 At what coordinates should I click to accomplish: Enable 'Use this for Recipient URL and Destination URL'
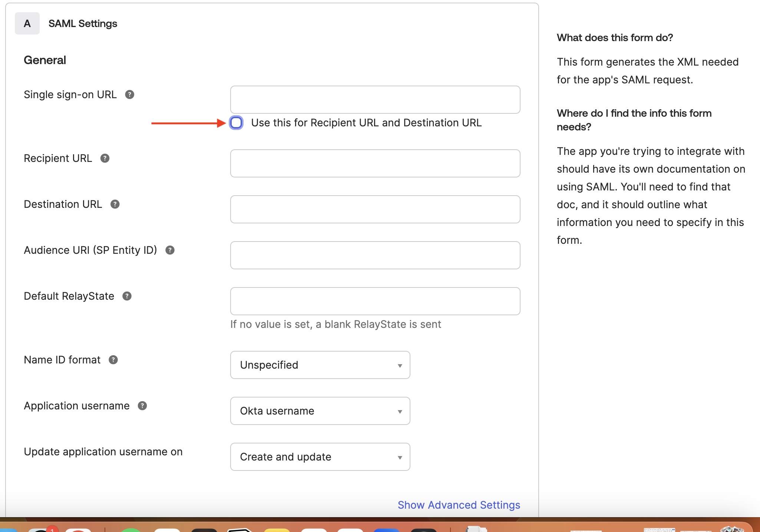click(x=236, y=123)
